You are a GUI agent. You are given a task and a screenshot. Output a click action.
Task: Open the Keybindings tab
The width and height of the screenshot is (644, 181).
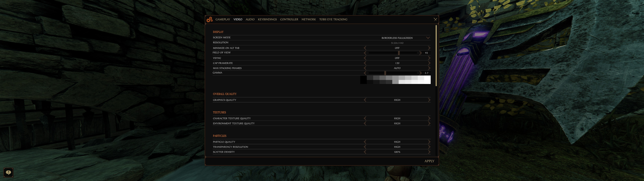click(267, 19)
